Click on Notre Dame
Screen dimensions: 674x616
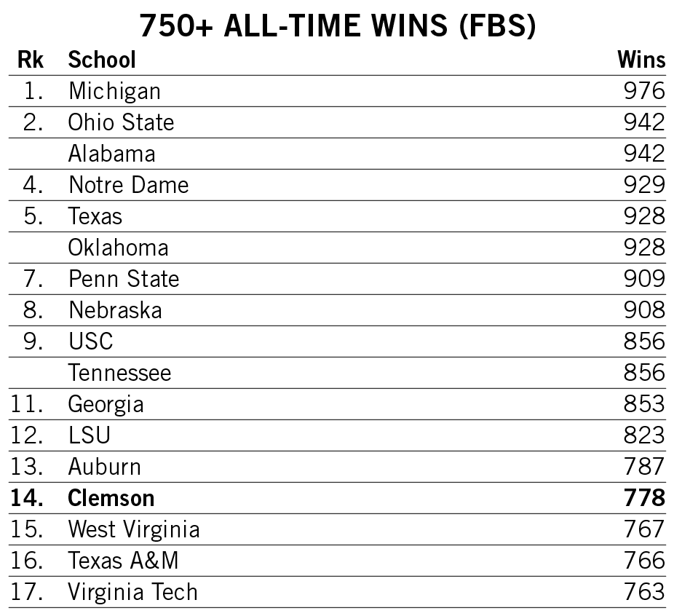[129, 185]
